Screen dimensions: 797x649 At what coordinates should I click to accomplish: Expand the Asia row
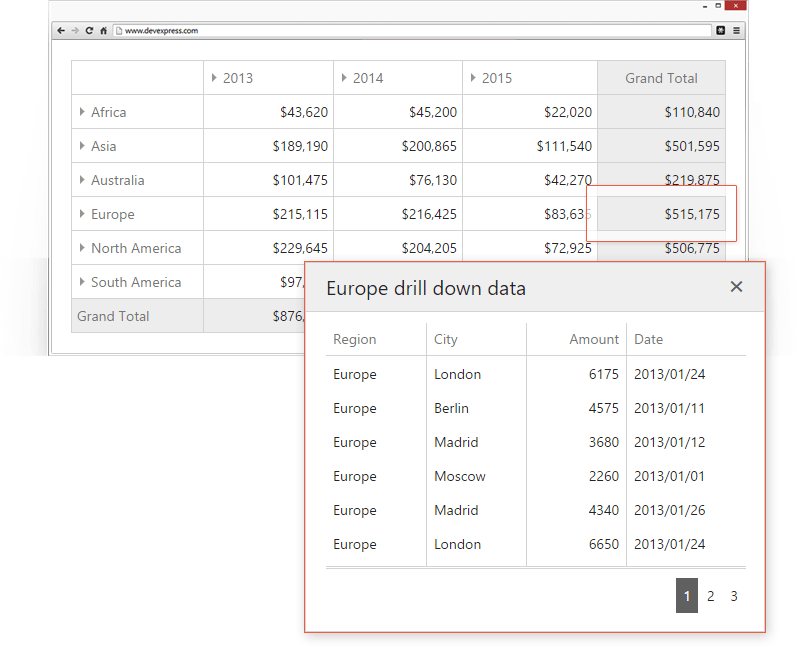coord(82,146)
